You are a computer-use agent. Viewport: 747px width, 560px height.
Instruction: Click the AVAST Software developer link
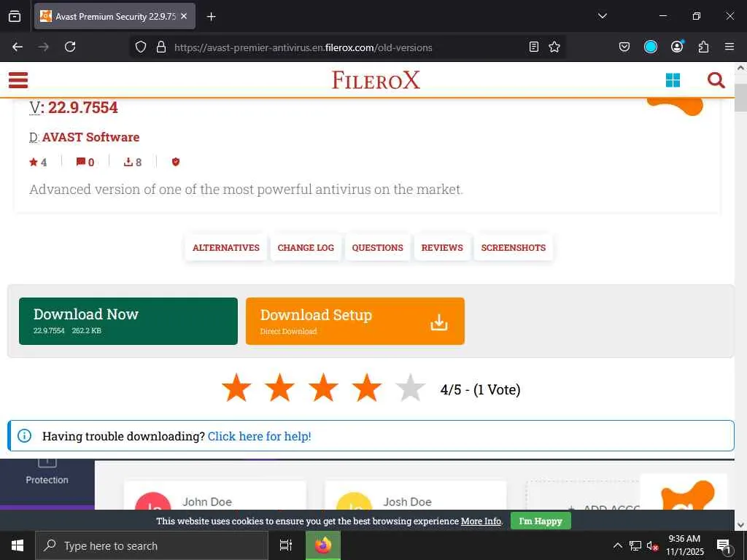(x=90, y=137)
